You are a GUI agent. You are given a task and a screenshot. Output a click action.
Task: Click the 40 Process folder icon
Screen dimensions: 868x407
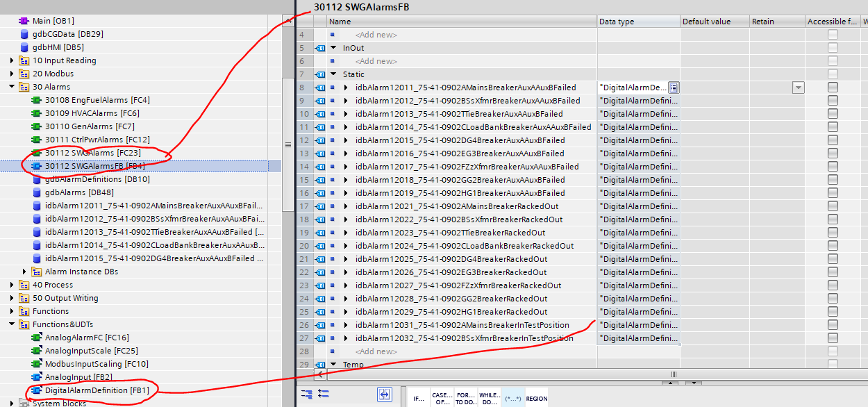[x=24, y=285]
